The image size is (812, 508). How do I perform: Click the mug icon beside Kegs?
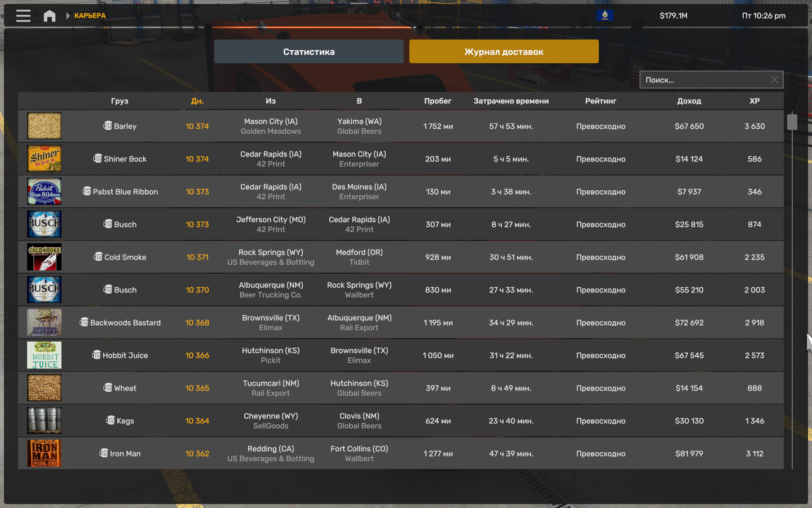111,420
